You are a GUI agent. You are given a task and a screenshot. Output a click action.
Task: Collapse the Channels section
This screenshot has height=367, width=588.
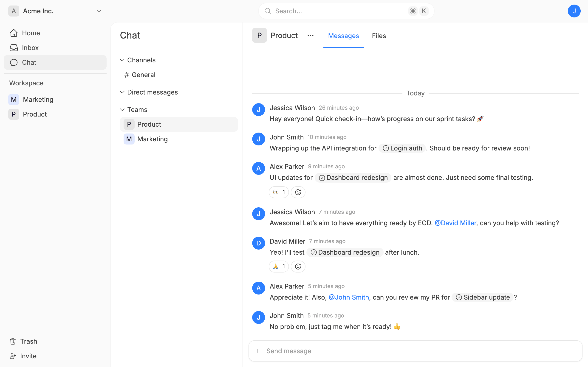[122, 60]
